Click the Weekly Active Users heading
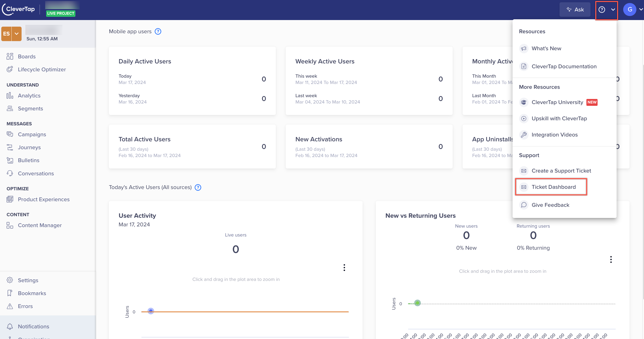 click(x=325, y=61)
